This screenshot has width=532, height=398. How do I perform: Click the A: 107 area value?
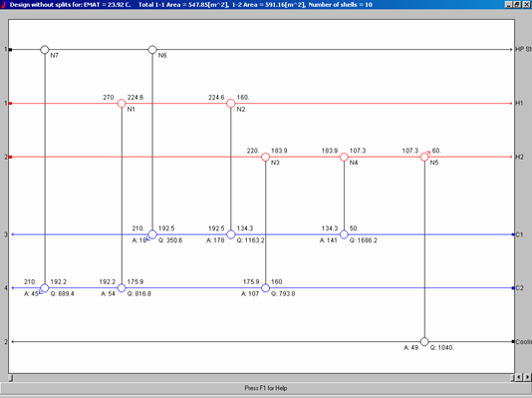250,293
